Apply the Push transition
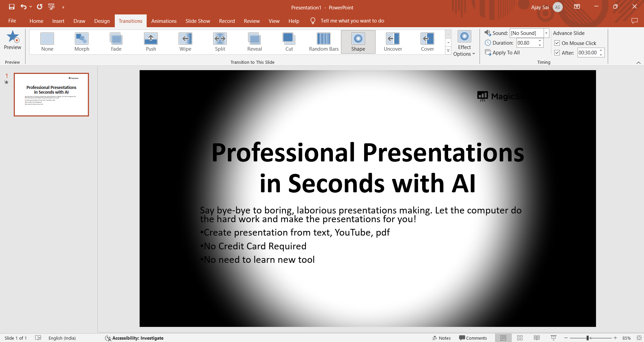Image resolution: width=644 pixels, height=342 pixels. 151,42
